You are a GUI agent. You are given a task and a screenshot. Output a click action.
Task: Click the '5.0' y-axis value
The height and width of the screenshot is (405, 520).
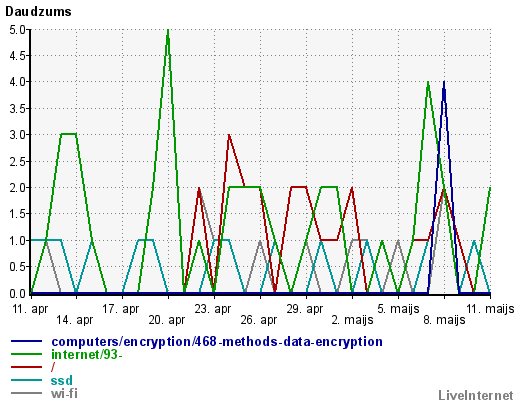pos(17,30)
